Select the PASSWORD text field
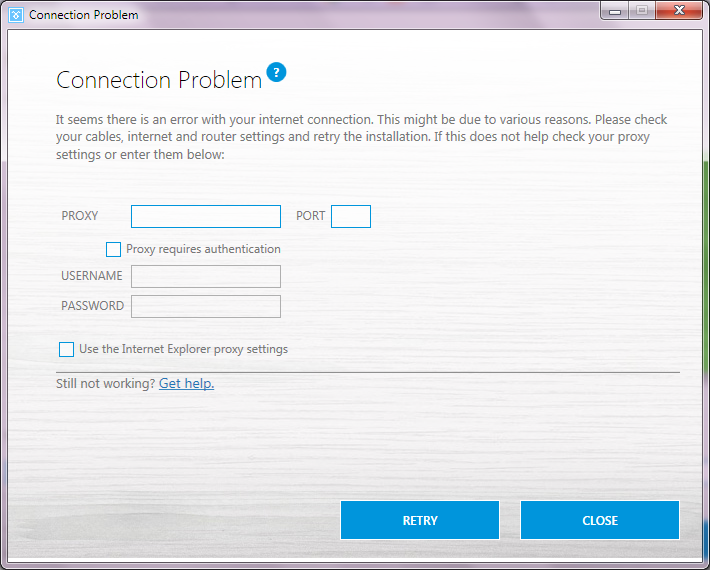This screenshot has height=570, width=710. [x=206, y=307]
